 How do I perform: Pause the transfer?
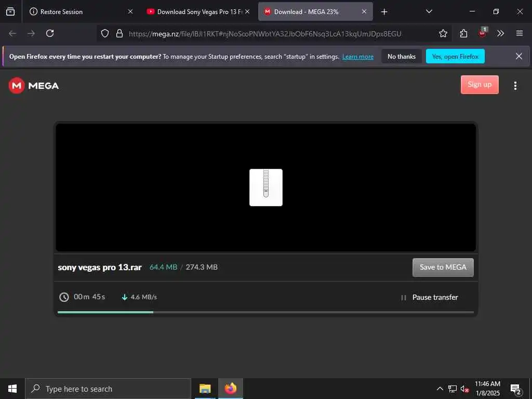pos(430,297)
